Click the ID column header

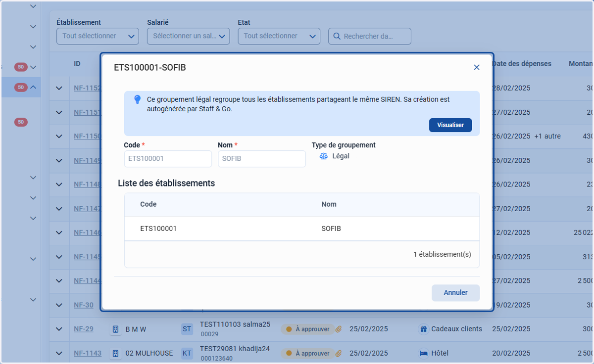77,64
